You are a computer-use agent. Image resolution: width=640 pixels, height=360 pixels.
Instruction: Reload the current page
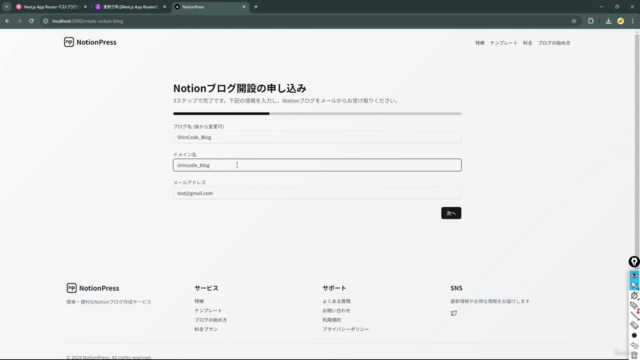[31, 21]
